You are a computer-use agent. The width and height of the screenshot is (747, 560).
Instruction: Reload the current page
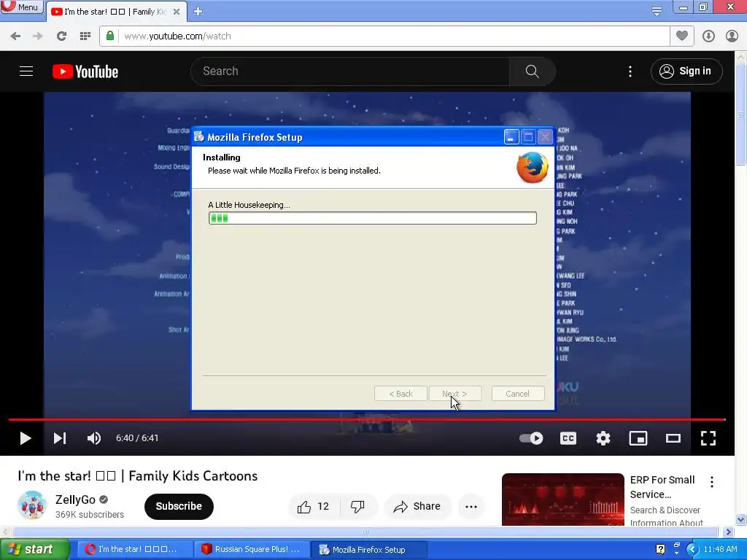click(x=61, y=36)
